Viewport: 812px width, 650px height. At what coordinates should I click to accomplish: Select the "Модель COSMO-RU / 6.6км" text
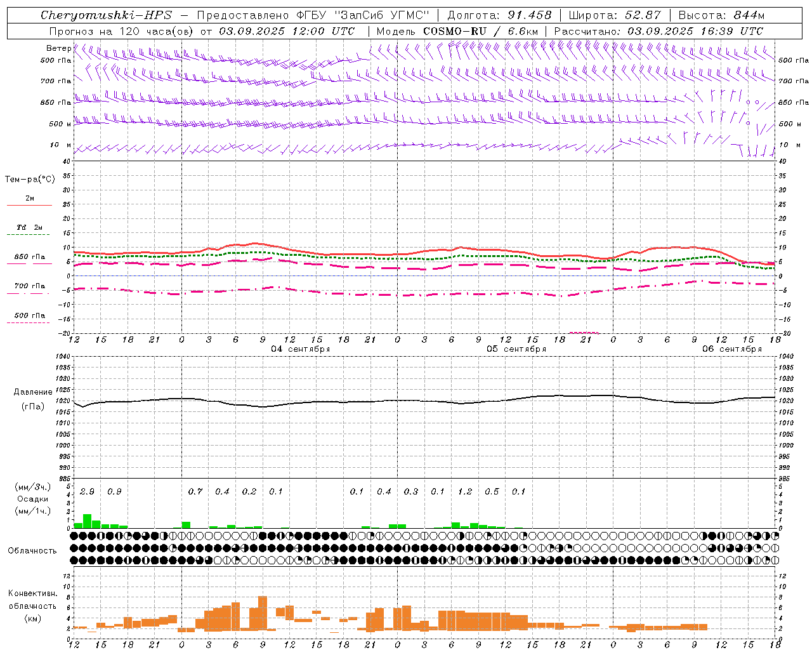(457, 31)
